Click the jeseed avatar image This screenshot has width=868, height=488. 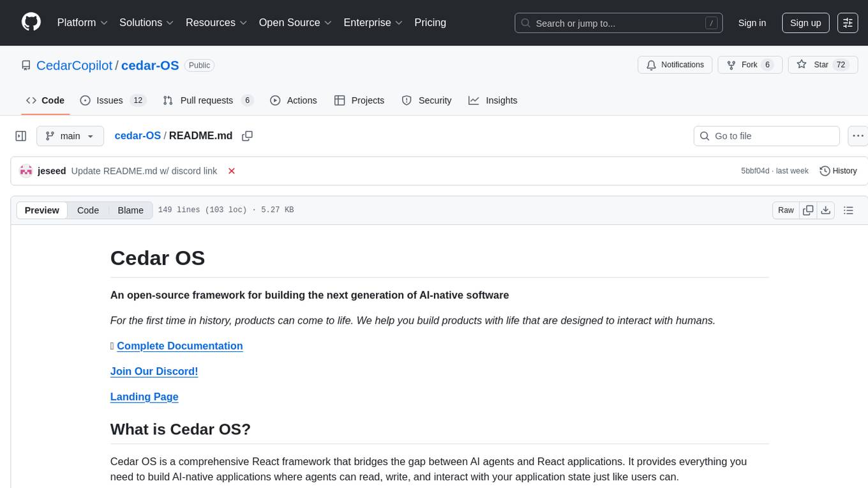[26, 171]
